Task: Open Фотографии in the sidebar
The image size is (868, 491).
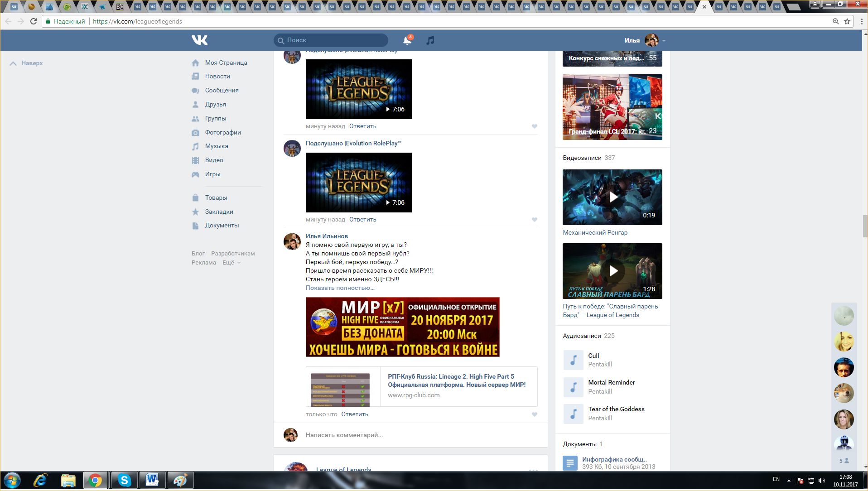Action: coord(223,132)
